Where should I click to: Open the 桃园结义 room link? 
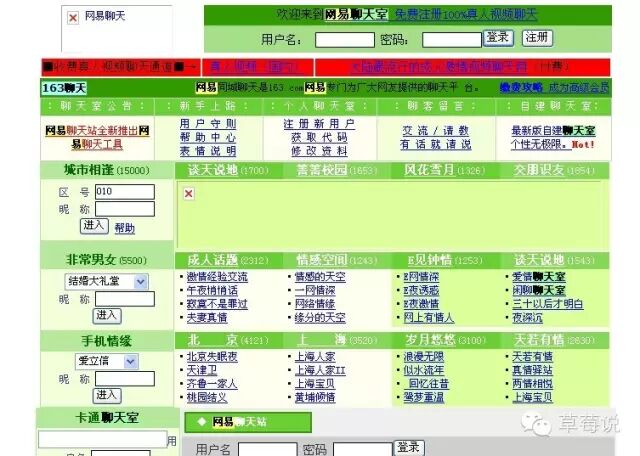click(x=207, y=397)
